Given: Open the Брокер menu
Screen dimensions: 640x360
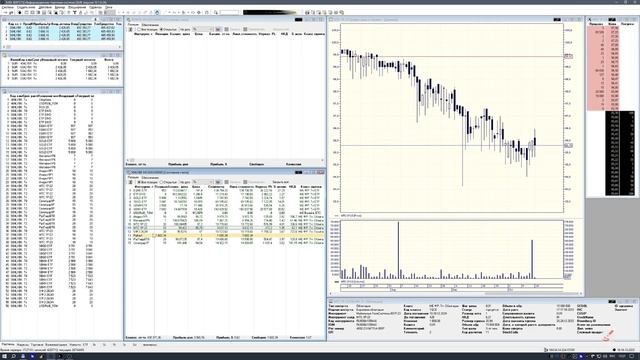Looking at the screenshot, I should click(x=60, y=7).
